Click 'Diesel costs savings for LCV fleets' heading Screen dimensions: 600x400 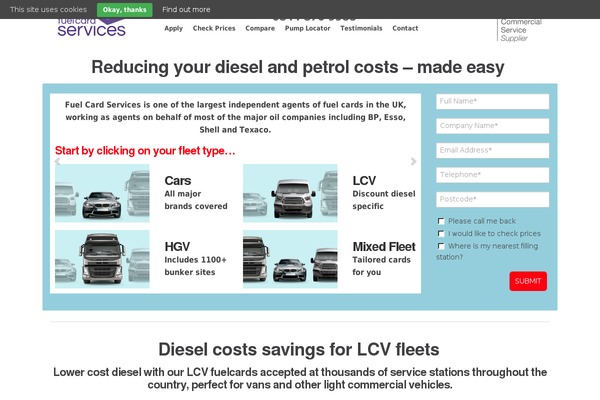[x=299, y=349]
